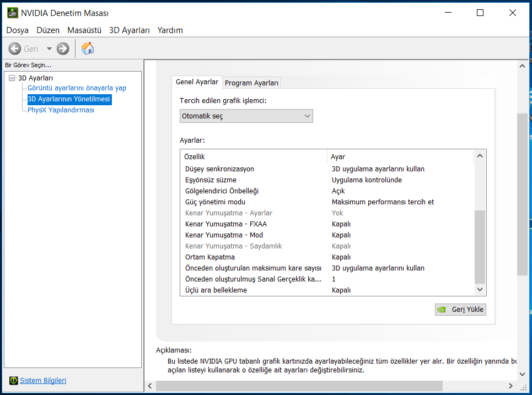Select Önceden oluşturulmuş Sanal Gerçeklik row

[327, 279]
